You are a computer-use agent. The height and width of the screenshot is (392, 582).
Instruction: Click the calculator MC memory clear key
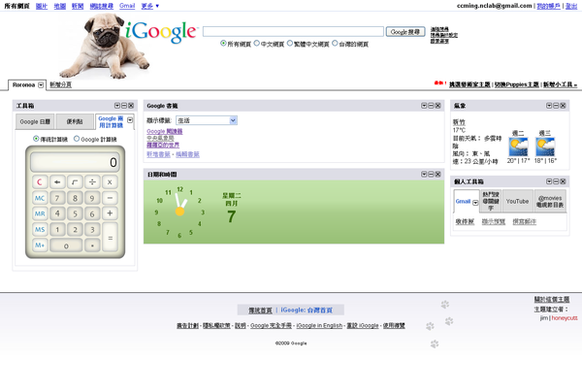(x=40, y=198)
